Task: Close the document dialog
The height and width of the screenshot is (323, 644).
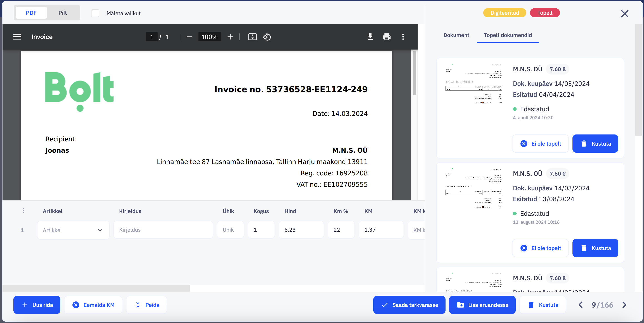Action: click(x=624, y=13)
